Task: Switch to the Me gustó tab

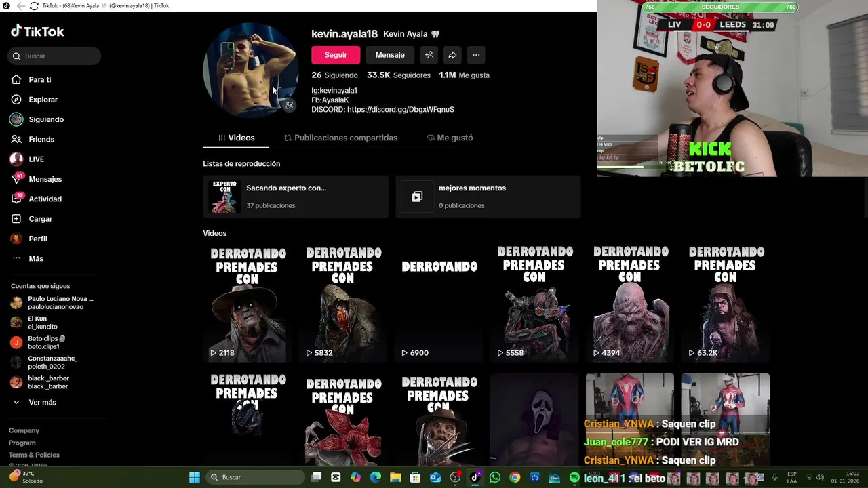Action: pyautogui.click(x=450, y=138)
